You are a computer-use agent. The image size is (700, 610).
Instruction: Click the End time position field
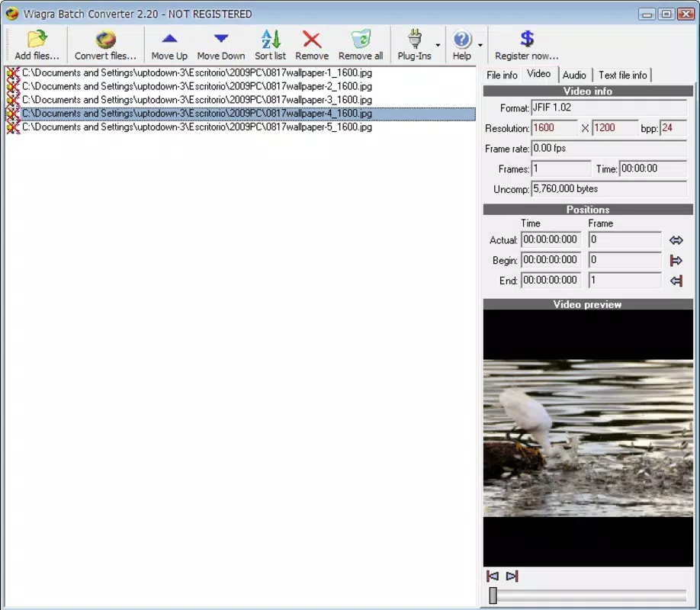pos(551,281)
